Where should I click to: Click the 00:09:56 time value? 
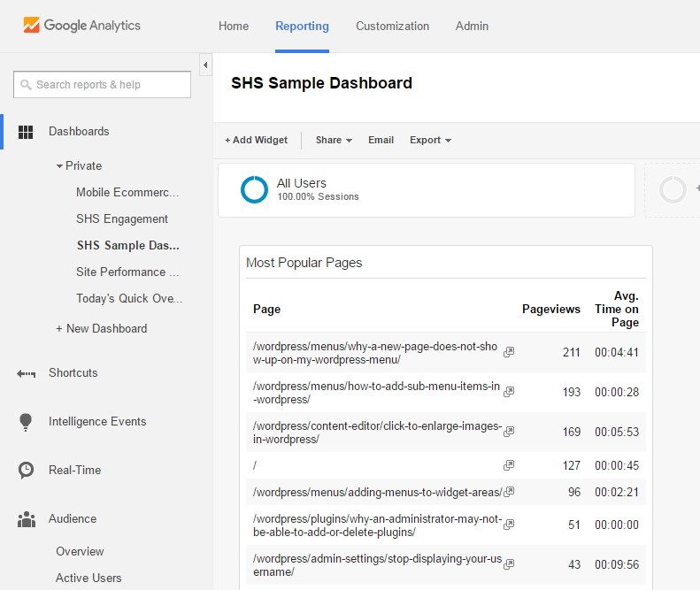[617, 564]
